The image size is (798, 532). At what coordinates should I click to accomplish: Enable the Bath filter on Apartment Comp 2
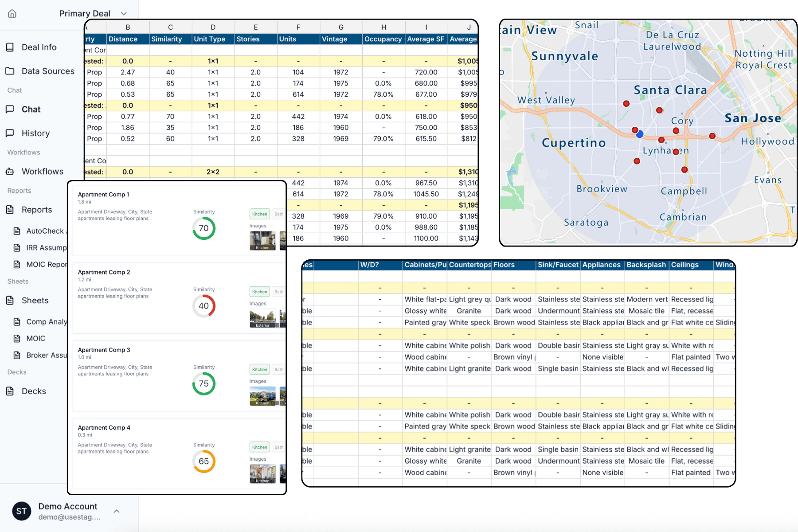point(278,292)
